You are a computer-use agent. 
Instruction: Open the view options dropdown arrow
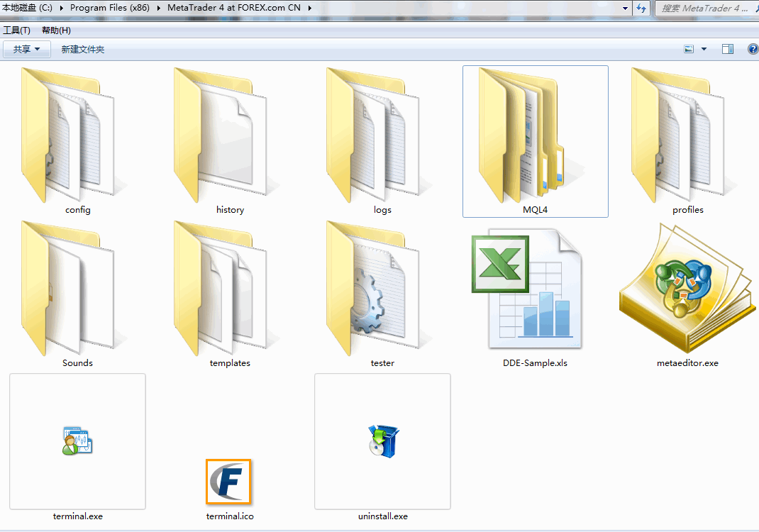704,49
